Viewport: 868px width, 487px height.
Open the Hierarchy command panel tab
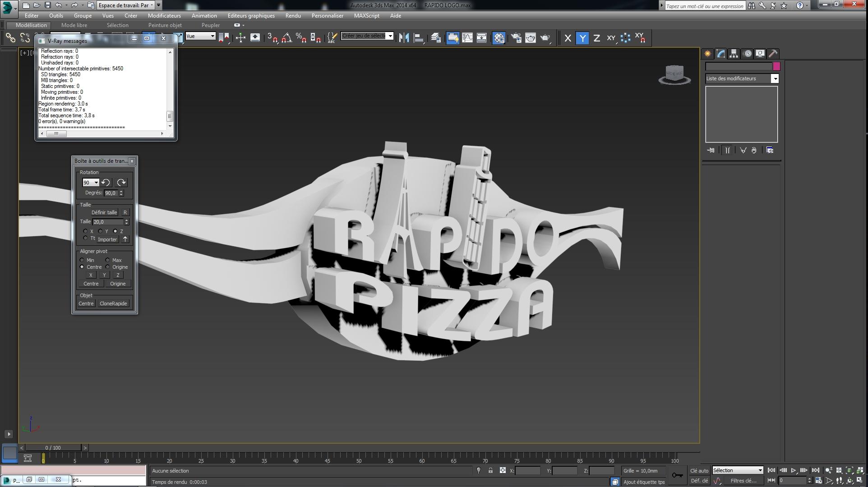click(734, 54)
